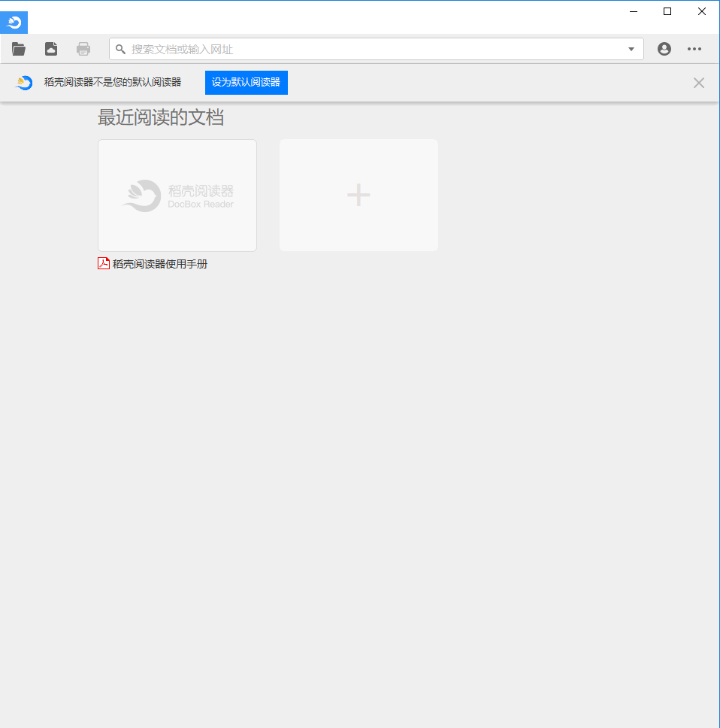This screenshot has width=720, height=728.
Task: Open a local document using the folder icon
Action: [18, 48]
